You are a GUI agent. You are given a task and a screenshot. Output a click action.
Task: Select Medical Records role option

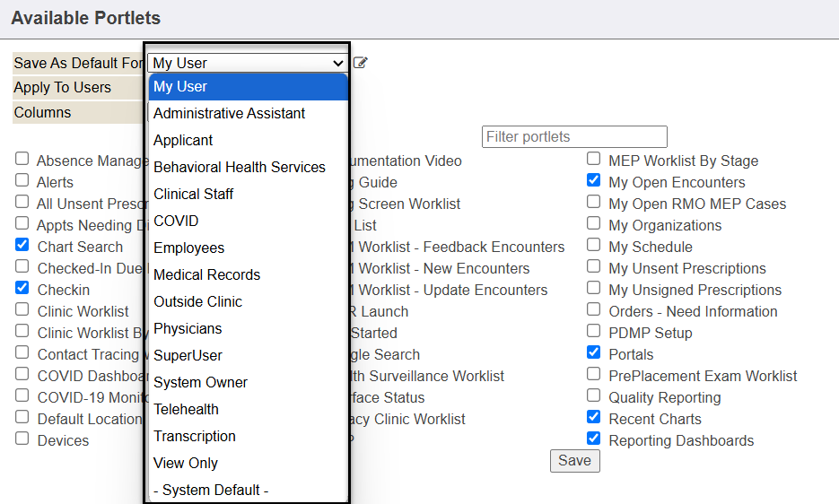pos(206,274)
